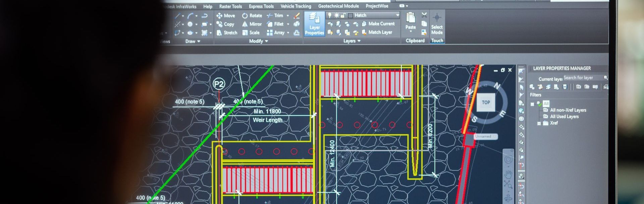Open the Trim tool dropdown arrow
The width and height of the screenshot is (644, 204).
287,16
